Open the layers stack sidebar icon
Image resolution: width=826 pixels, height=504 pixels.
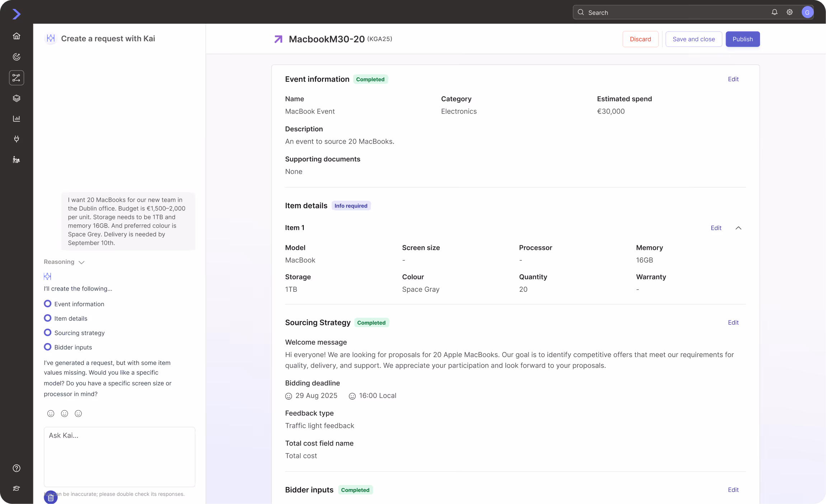[x=16, y=98]
